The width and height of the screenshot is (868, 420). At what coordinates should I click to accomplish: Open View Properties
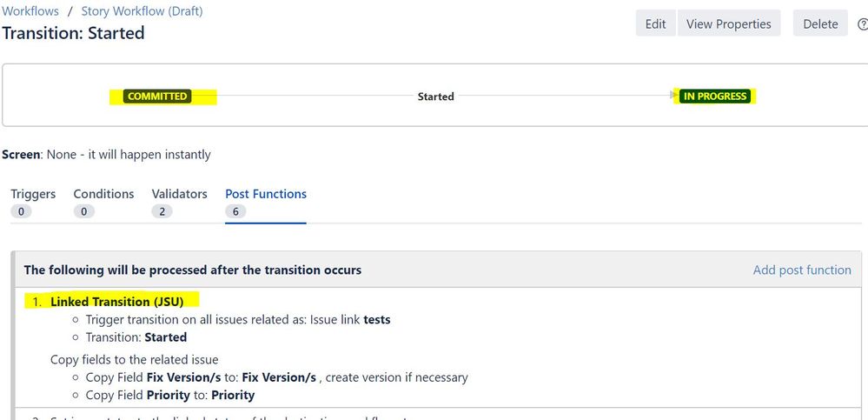[728, 23]
